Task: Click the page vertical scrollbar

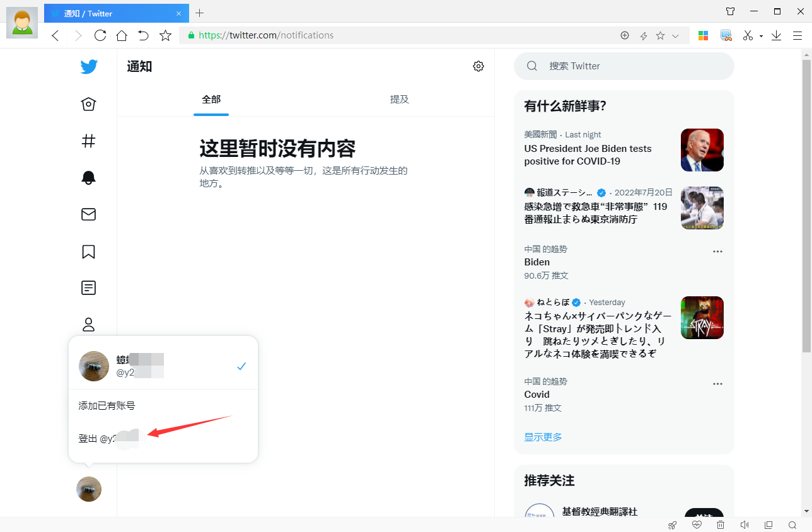Action: (806, 205)
